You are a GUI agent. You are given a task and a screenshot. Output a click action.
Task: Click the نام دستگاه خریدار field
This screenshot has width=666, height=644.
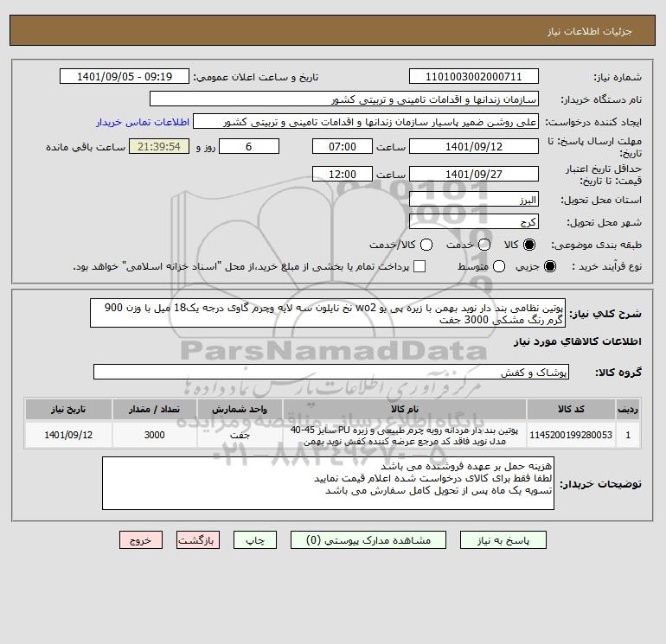344,99
